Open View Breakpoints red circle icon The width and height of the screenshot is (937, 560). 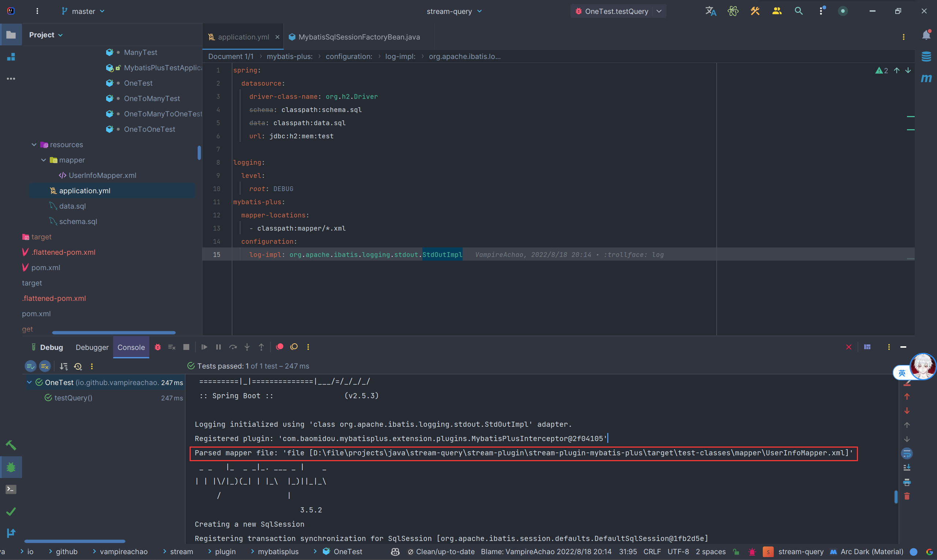pyautogui.click(x=280, y=347)
